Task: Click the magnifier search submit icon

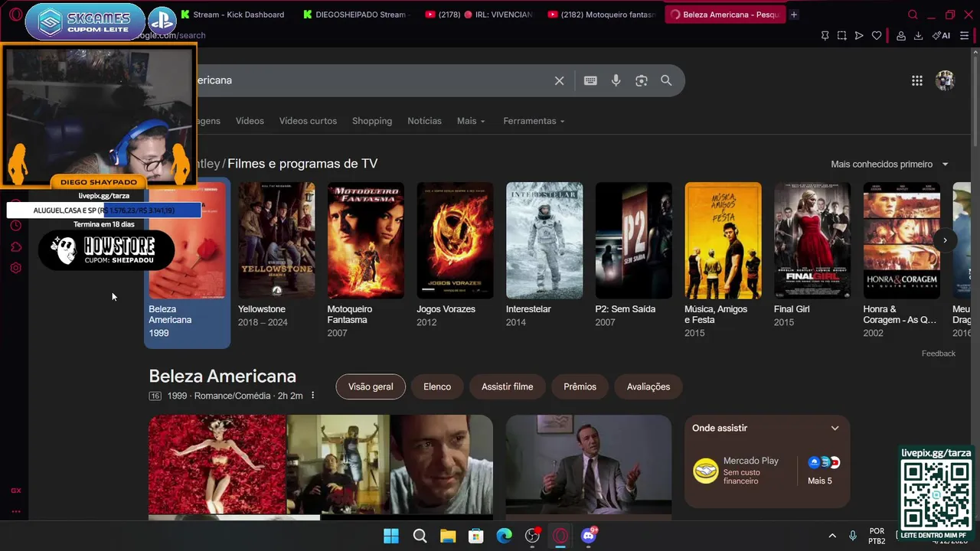Action: (666, 80)
